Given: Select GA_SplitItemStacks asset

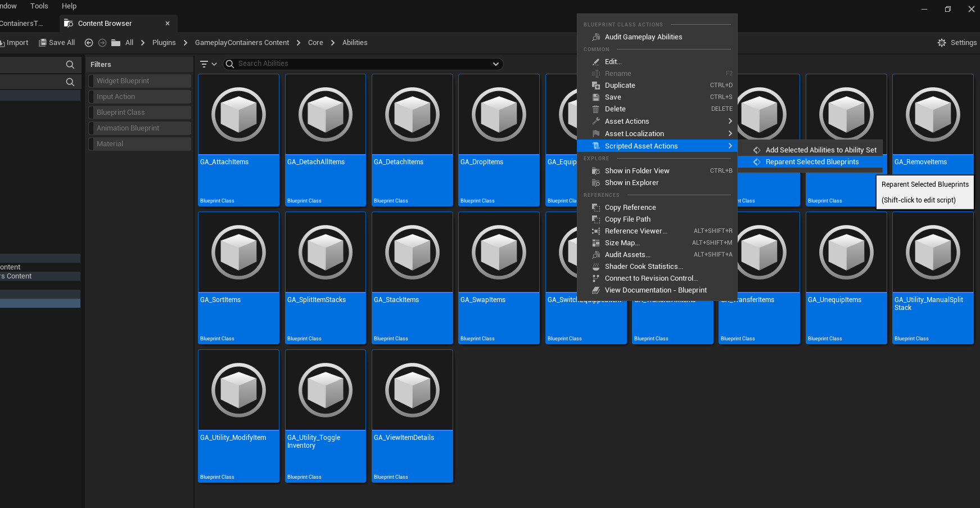Looking at the screenshot, I should tap(326, 278).
